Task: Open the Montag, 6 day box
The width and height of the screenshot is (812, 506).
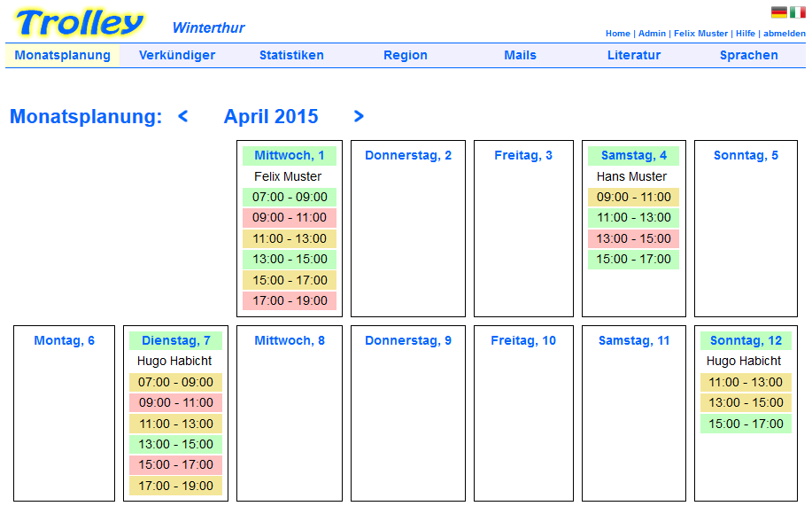Action: click(x=65, y=413)
